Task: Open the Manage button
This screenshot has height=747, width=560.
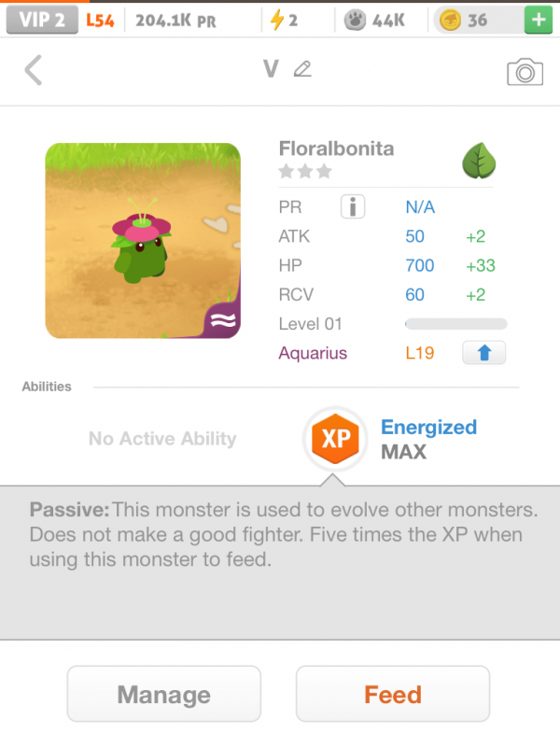Action: [163, 695]
